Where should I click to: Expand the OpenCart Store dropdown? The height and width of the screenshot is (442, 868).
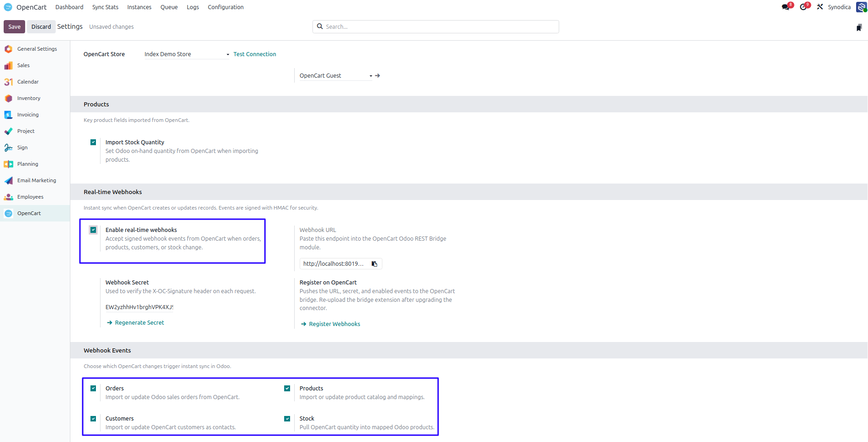click(x=187, y=54)
